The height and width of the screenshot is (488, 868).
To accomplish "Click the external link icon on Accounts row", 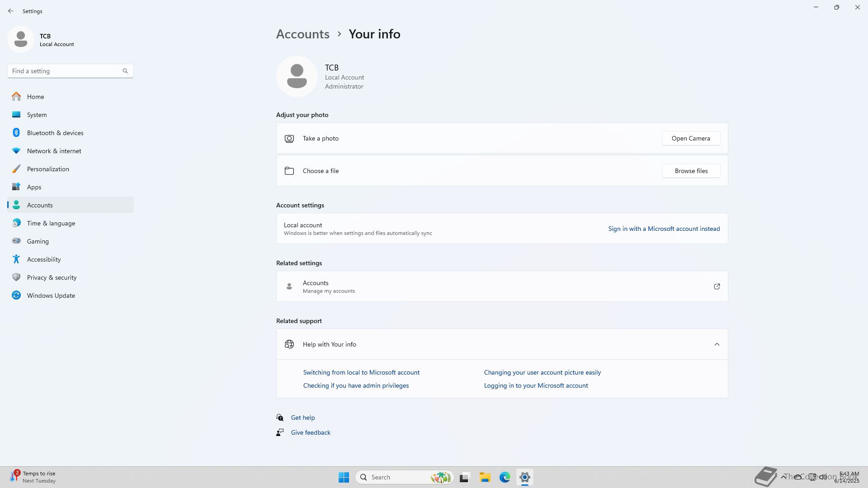I will (x=717, y=286).
